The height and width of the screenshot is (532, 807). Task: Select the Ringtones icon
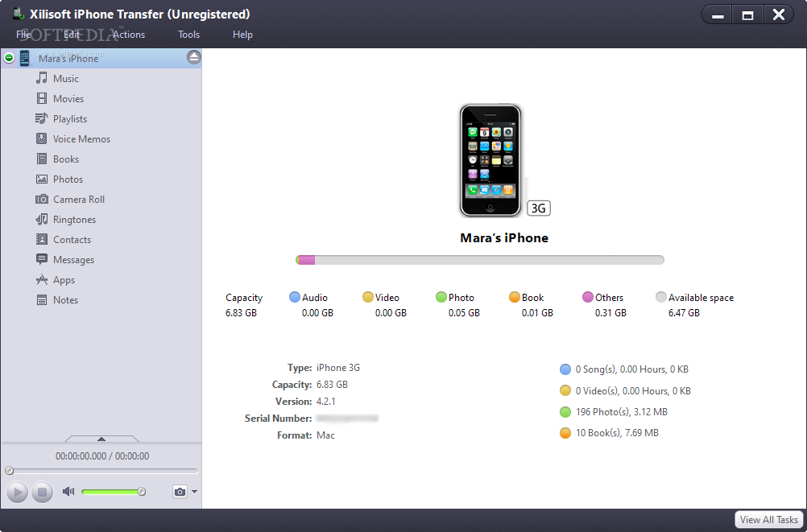coord(42,219)
